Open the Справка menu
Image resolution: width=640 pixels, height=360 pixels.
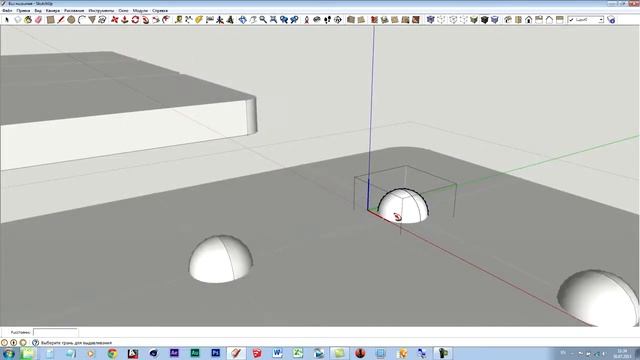[160, 11]
